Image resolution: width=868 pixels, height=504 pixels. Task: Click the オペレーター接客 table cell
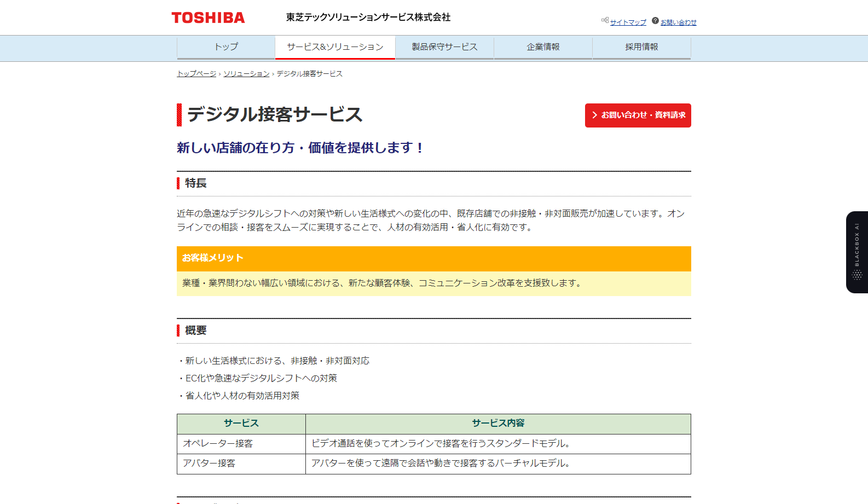(241, 444)
